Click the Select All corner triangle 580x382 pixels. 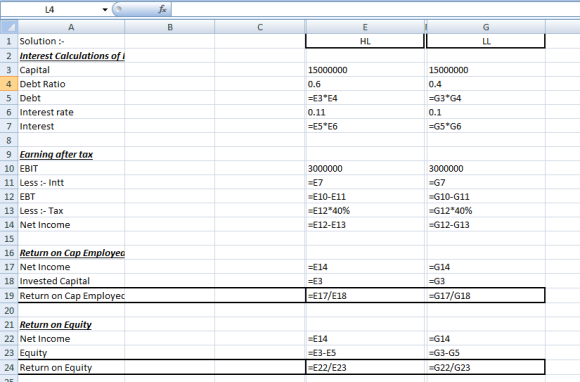(x=9, y=27)
